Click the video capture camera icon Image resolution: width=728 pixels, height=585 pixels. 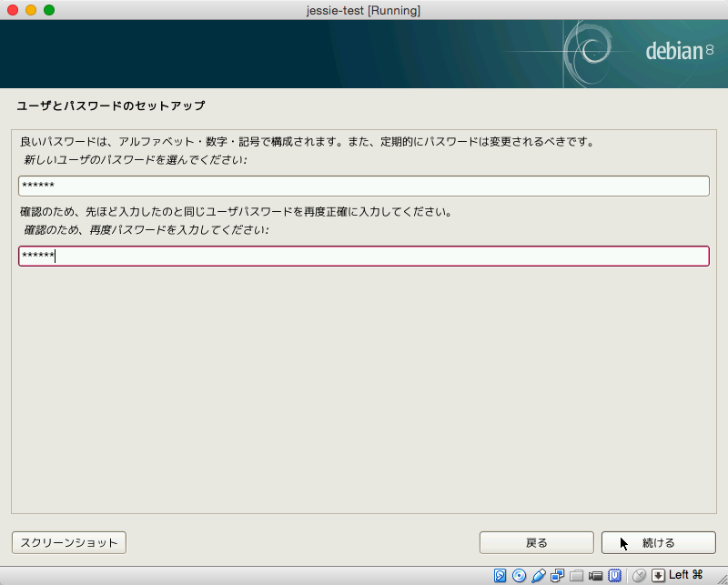click(x=595, y=576)
